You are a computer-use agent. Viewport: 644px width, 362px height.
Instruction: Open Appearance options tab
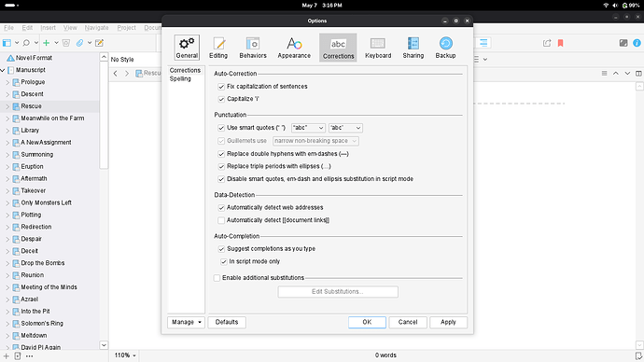[x=294, y=48]
